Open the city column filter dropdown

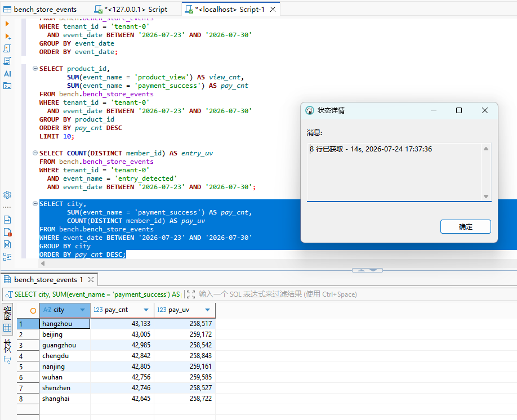82,310
